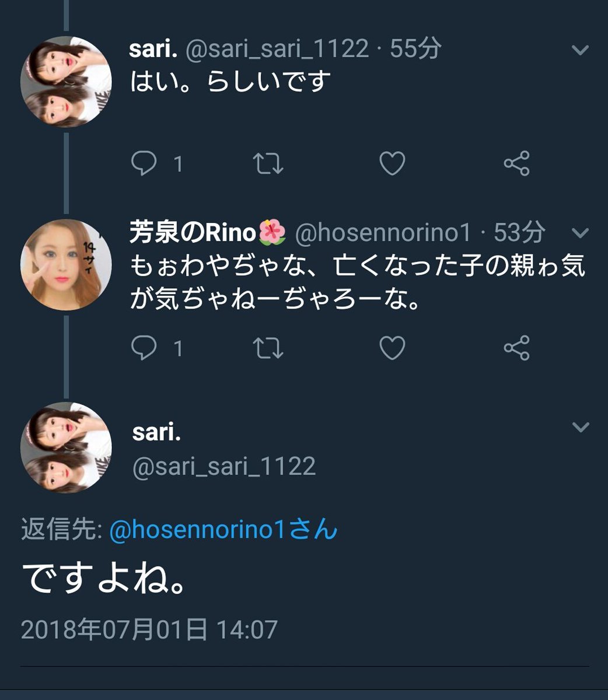The image size is (608, 700).
Task: View sari's avatar on the first tweet
Action: (x=66, y=82)
